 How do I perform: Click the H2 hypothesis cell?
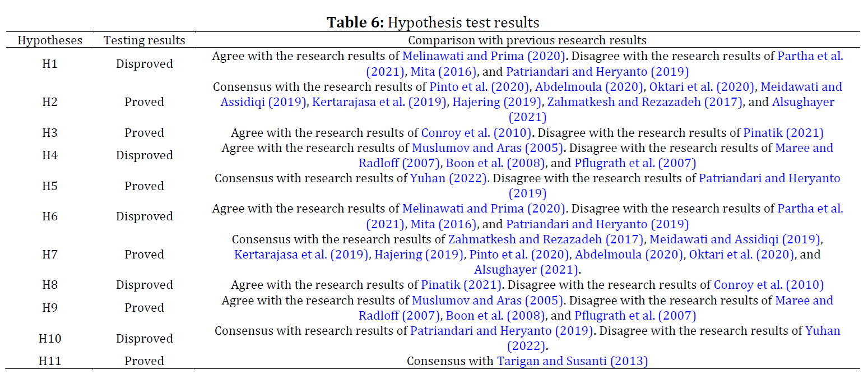click(50, 102)
